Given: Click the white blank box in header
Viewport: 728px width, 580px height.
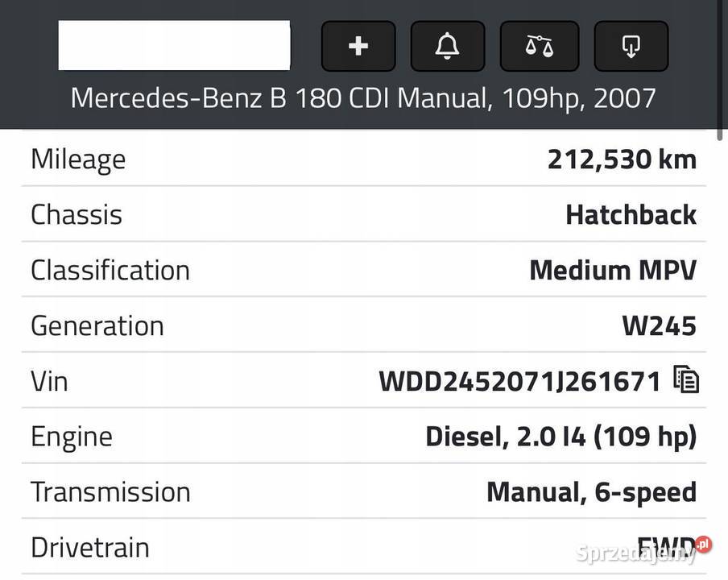Looking at the screenshot, I should click(x=174, y=45).
